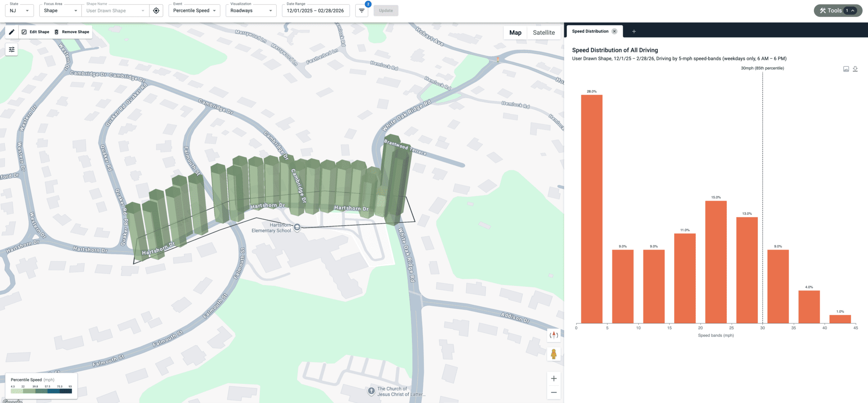
Task: Switch to the Map base layer
Action: click(x=515, y=33)
